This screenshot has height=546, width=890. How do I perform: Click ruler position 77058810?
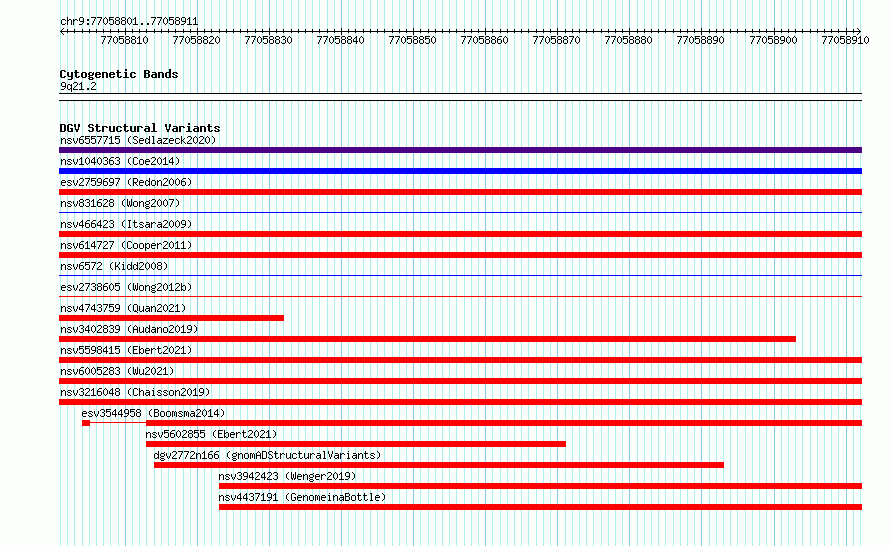coord(124,40)
